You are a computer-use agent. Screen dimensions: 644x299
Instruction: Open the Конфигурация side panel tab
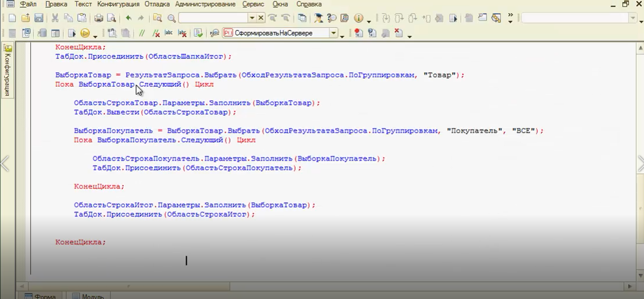pyautogui.click(x=8, y=71)
